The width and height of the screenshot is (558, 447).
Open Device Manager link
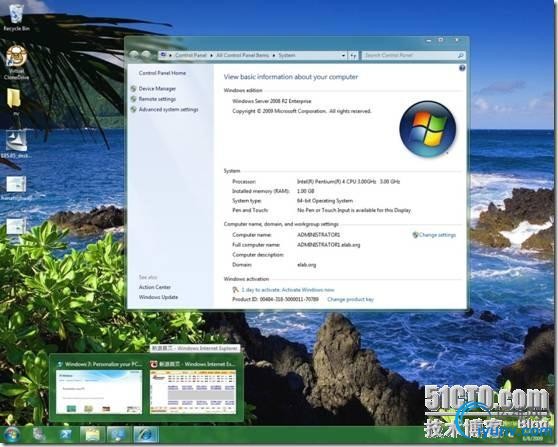(157, 89)
